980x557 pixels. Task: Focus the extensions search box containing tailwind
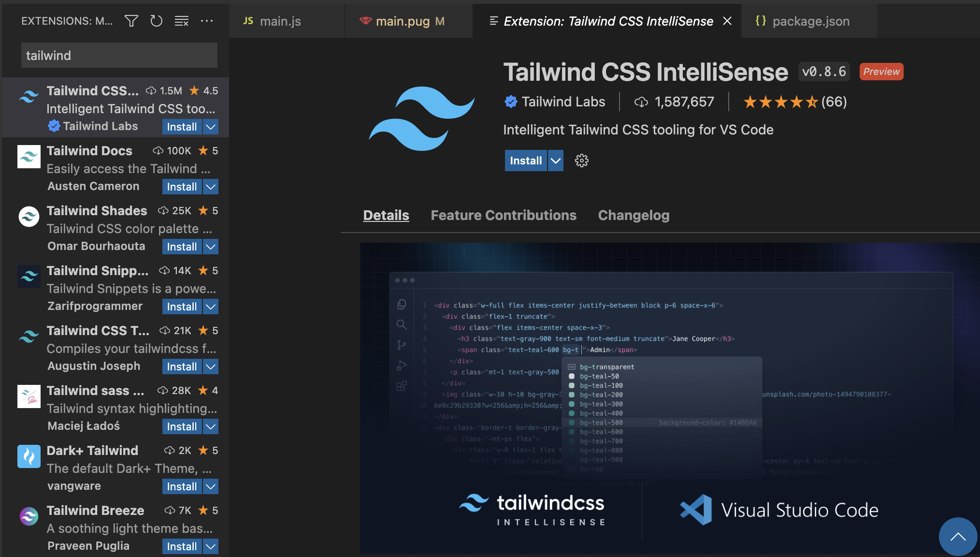point(119,56)
